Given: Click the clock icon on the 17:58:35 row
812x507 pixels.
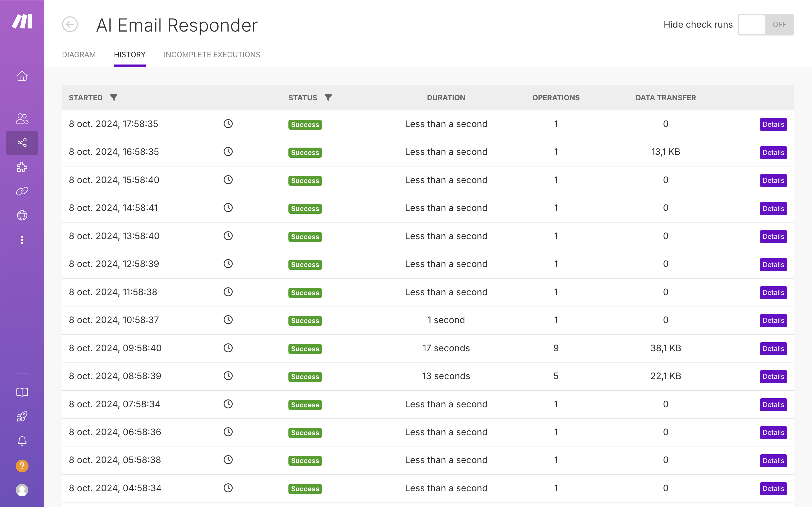Looking at the screenshot, I should (x=228, y=124).
